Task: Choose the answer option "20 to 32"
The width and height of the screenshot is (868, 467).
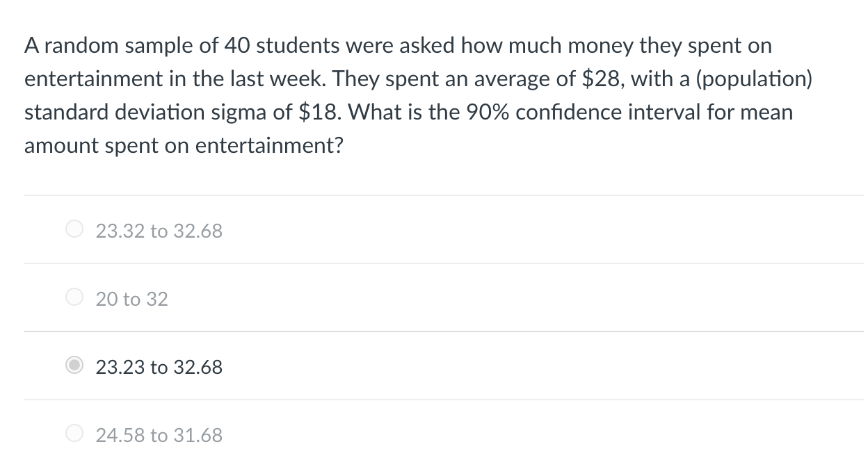Action: (x=131, y=299)
